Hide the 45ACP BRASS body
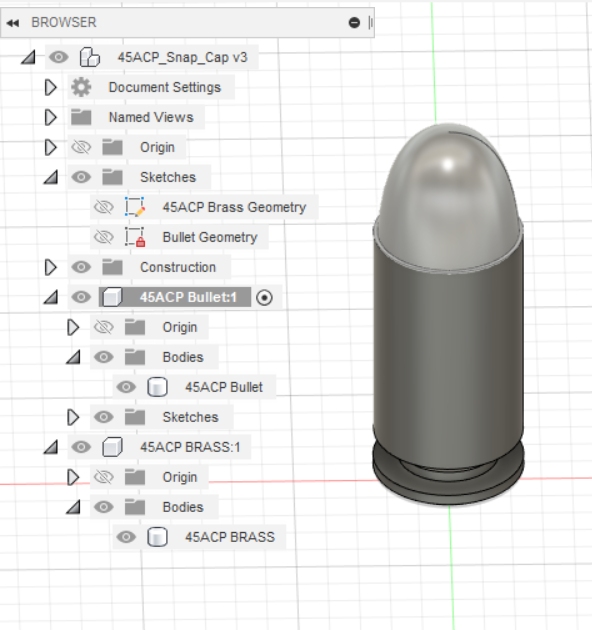 pyautogui.click(x=126, y=537)
